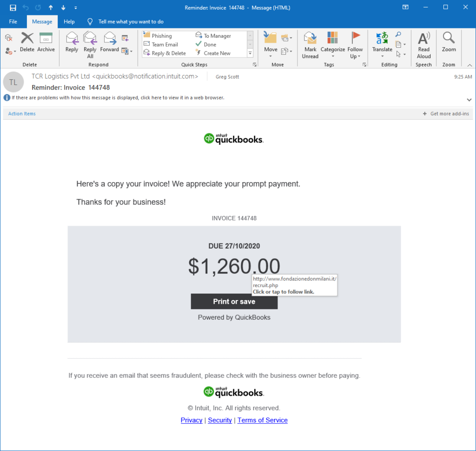The width and height of the screenshot is (476, 451).
Task: Open the Rules dropdown
Action: tap(286, 38)
